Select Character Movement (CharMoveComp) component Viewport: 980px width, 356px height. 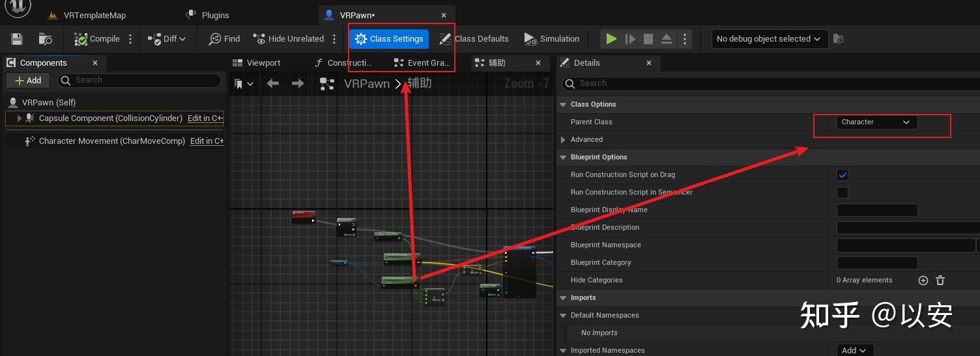click(x=112, y=141)
